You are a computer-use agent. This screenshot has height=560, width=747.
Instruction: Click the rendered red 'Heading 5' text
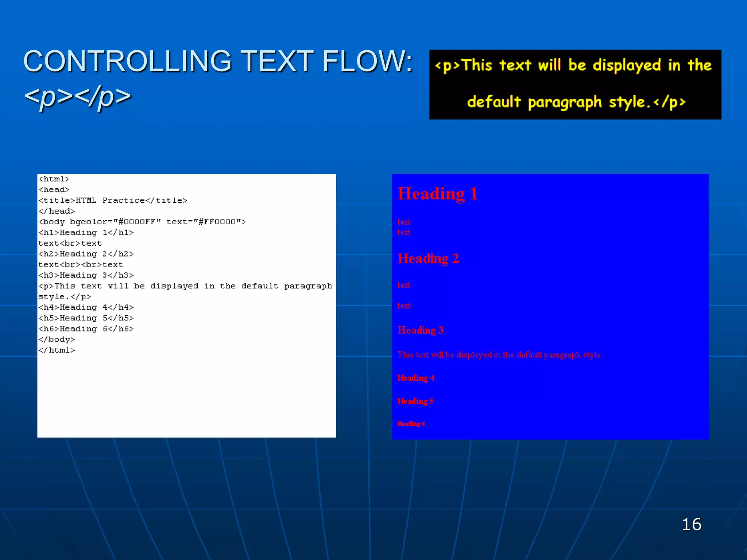(415, 401)
